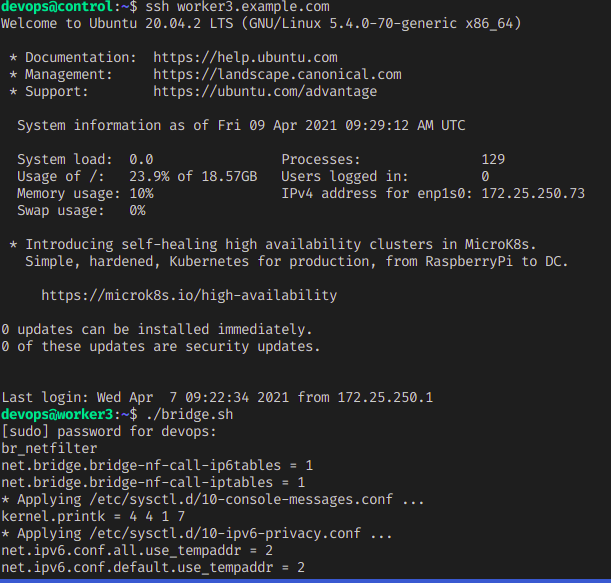Click 'Applying /etc/sysctl.d/10-console-messages.conf' line
The height and width of the screenshot is (583, 611).
pyautogui.click(x=213, y=500)
